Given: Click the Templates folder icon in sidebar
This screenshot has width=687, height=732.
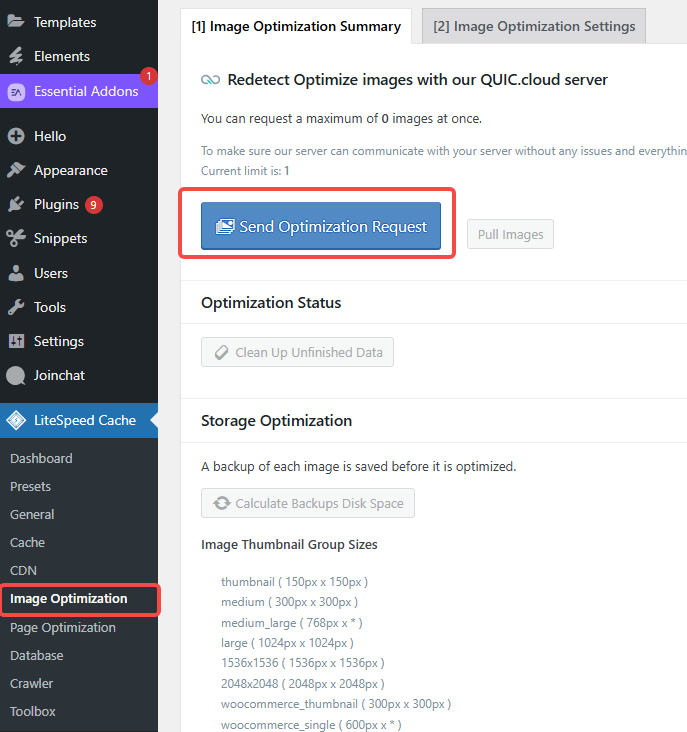Looking at the screenshot, I should tap(15, 21).
